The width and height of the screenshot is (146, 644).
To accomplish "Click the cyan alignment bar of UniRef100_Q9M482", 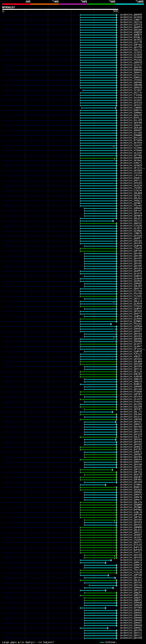I will click(x=101, y=208).
